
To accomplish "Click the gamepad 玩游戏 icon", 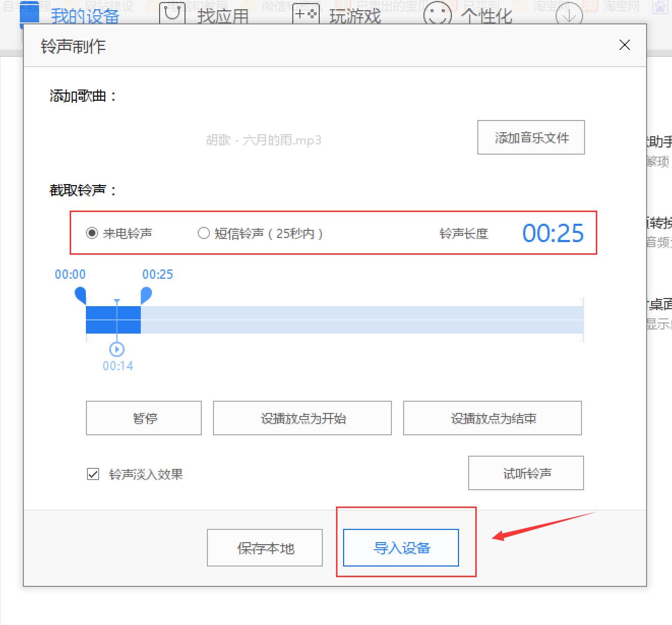I will [x=306, y=12].
